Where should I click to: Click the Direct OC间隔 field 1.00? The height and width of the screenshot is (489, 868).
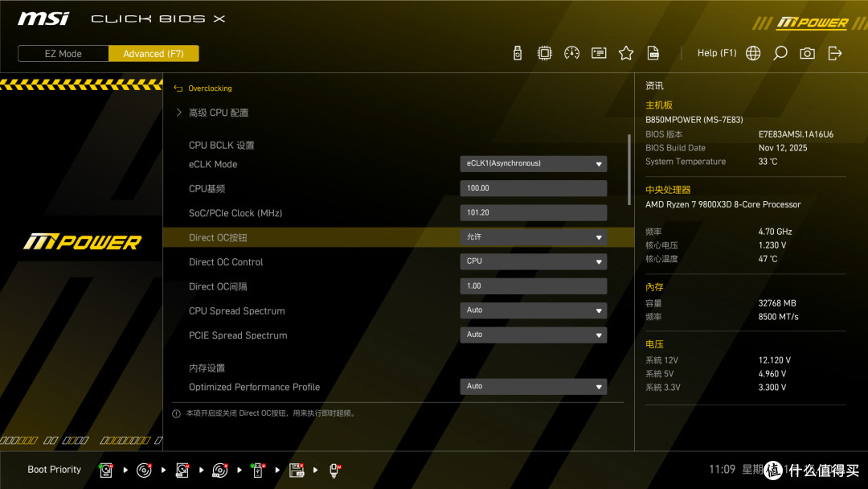(533, 286)
